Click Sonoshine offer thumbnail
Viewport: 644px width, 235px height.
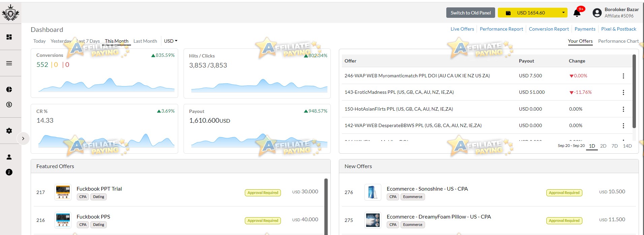[373, 192]
